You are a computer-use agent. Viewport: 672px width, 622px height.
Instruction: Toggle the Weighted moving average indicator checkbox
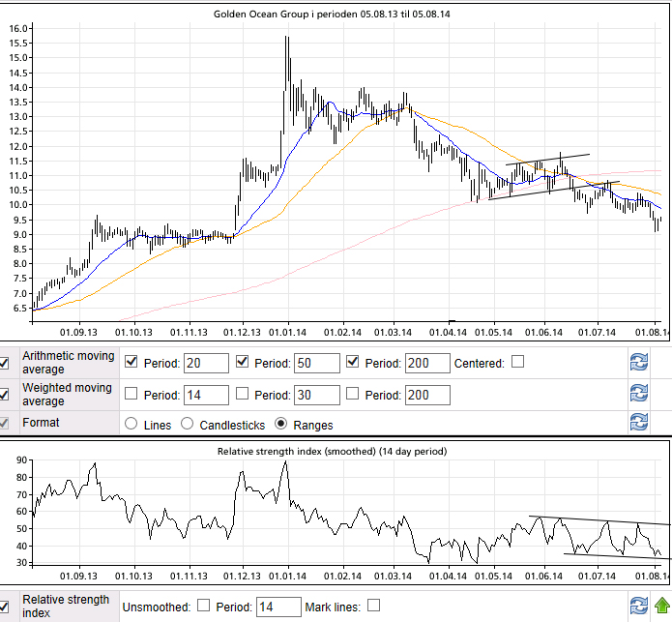tap(5, 394)
